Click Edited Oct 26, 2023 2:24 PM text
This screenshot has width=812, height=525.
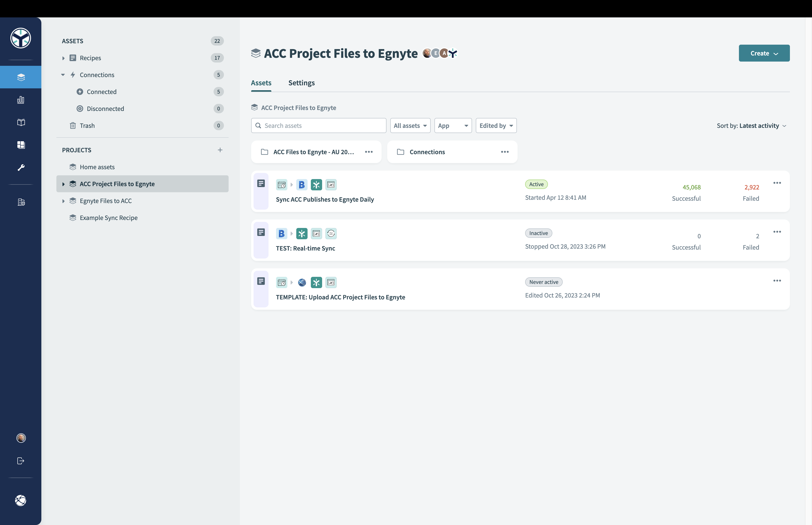tap(562, 295)
